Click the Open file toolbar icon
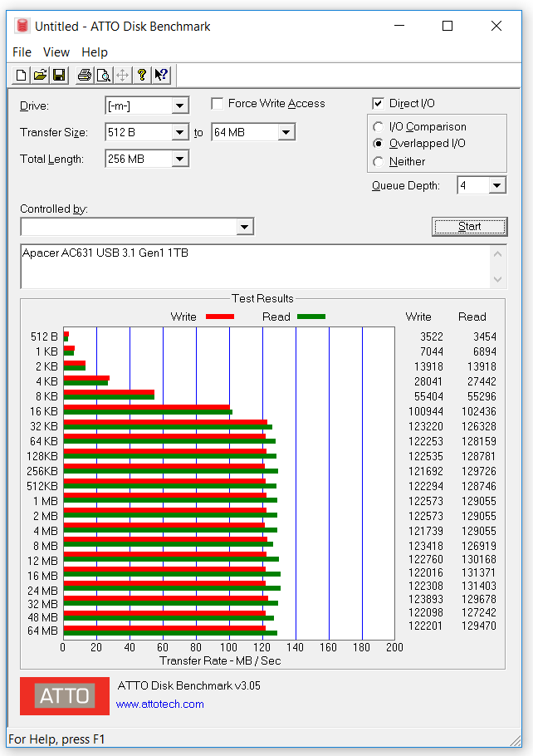This screenshot has width=533, height=756. pyautogui.click(x=40, y=76)
